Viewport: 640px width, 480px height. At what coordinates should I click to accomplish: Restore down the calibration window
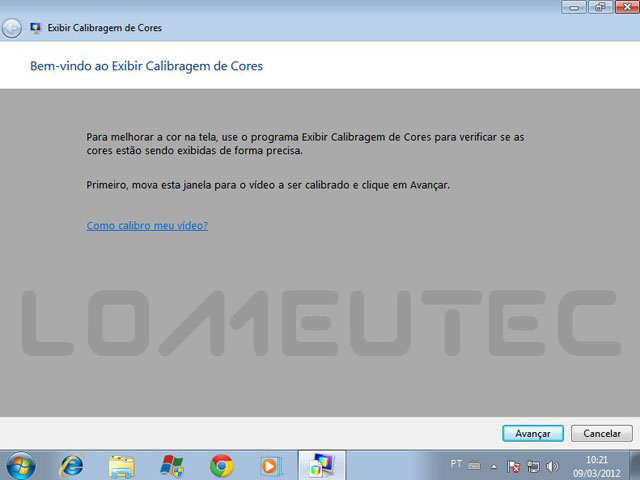pyautogui.click(x=600, y=7)
